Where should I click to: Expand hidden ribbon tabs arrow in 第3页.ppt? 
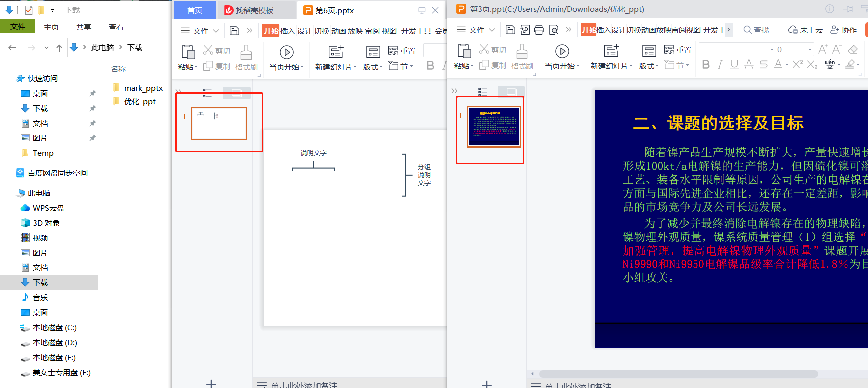(x=729, y=30)
